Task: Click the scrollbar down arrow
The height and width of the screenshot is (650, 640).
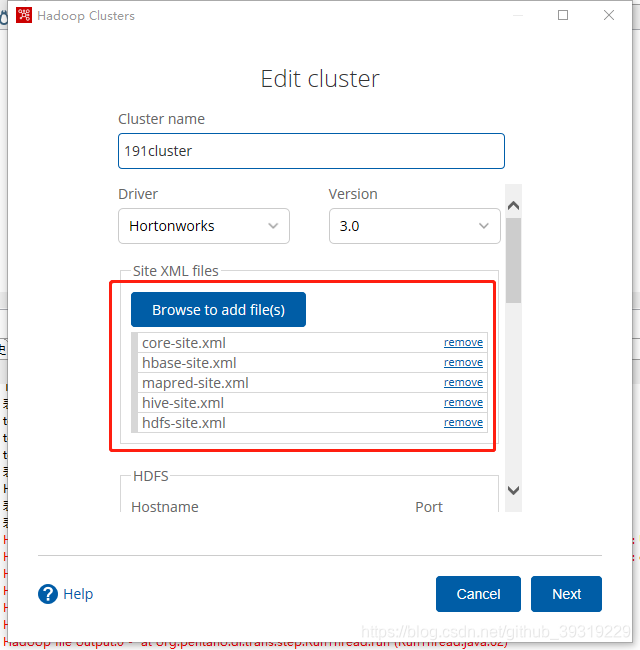Action: pos(514,490)
